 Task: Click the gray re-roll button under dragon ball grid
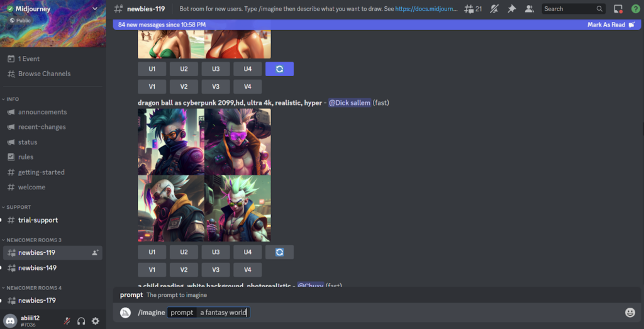(280, 252)
